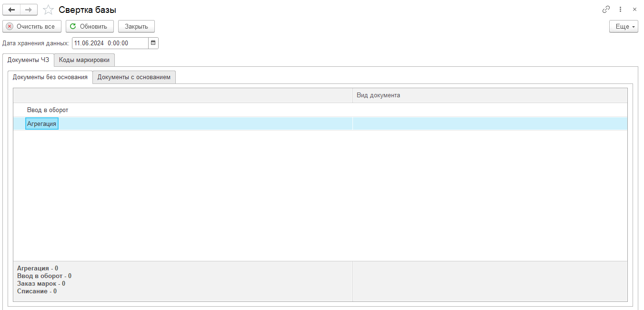Open the three-dot options menu

[620, 10]
